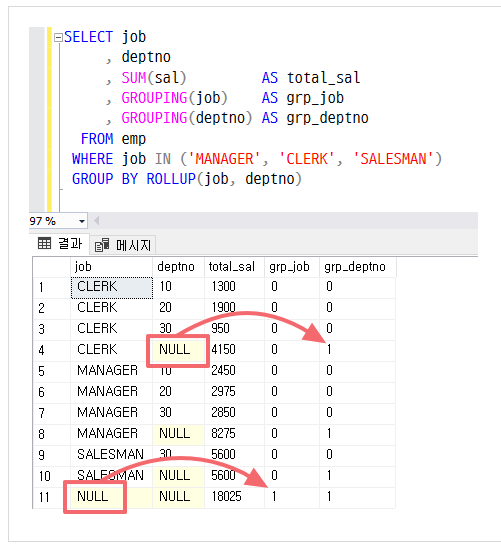501x555 pixels.
Task: Click the NULL deptno cell in row 8
Action: (178, 434)
